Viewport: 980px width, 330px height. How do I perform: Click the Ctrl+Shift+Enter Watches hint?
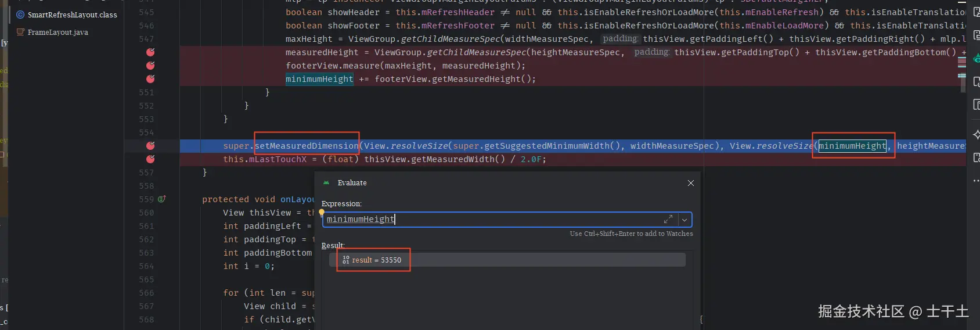tap(631, 234)
